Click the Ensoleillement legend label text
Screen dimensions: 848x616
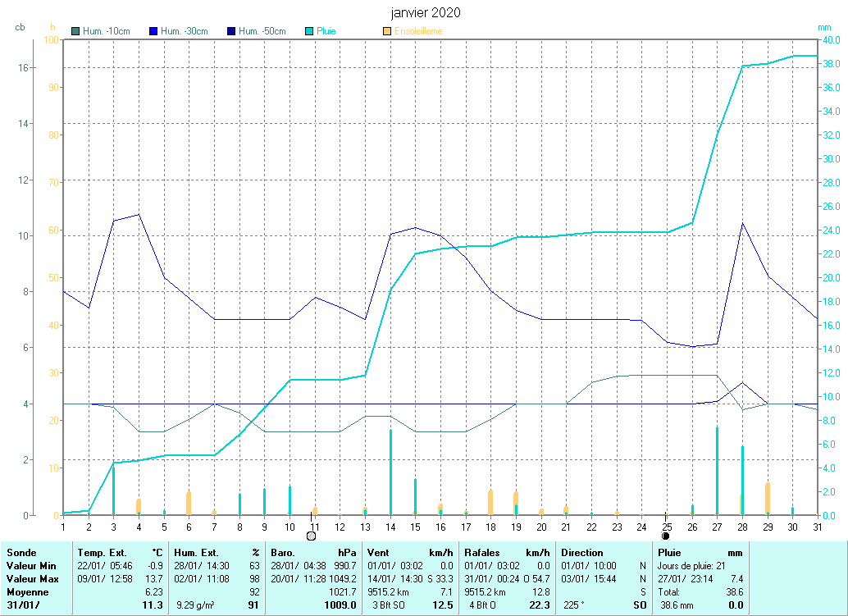point(418,32)
